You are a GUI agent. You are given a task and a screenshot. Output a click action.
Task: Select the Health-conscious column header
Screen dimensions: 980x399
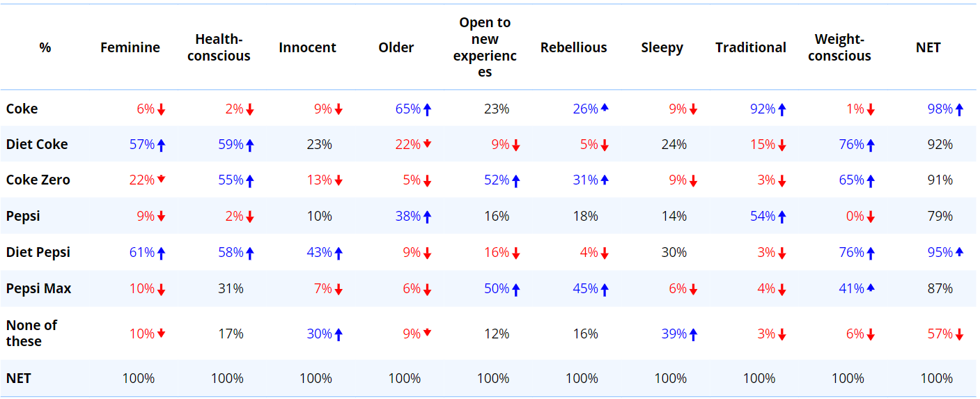pos(219,47)
